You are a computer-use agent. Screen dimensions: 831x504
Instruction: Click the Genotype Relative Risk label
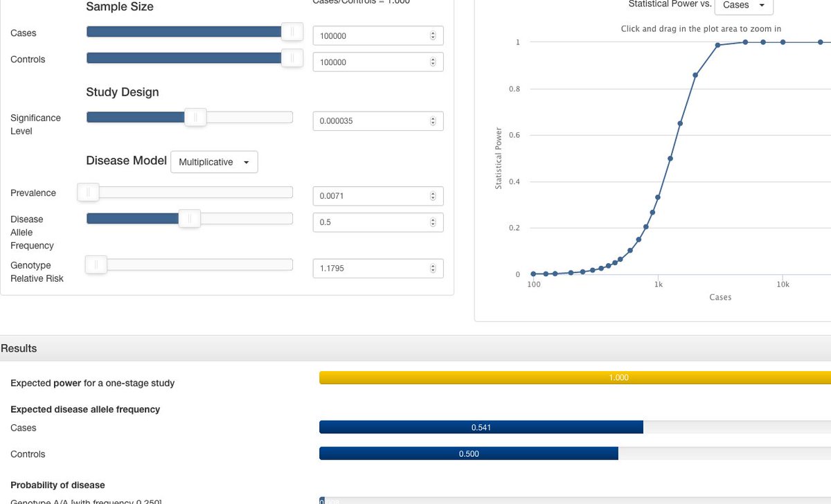pos(37,272)
